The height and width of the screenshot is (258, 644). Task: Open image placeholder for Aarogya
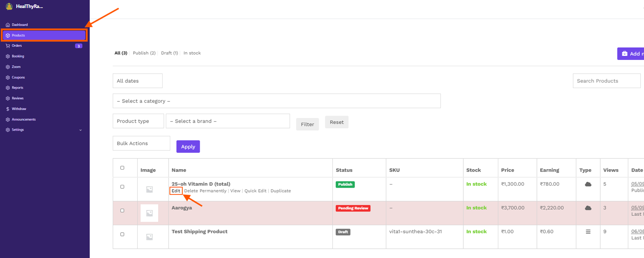(x=149, y=213)
